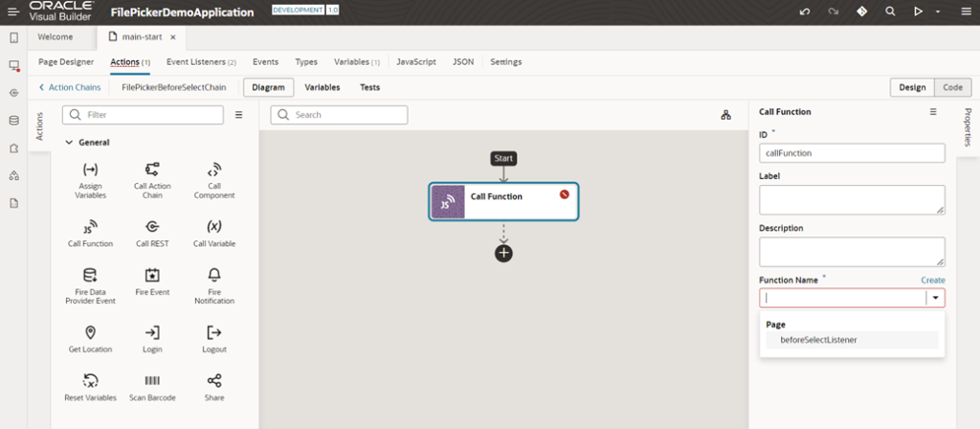
Task: Pick the Assign Variables action
Action: point(90,169)
